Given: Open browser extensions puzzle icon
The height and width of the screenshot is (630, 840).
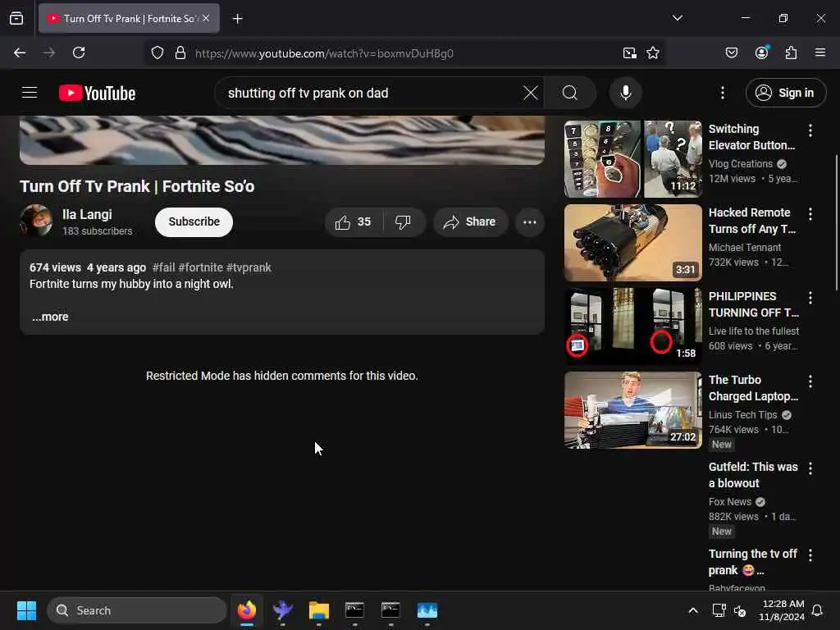Looking at the screenshot, I should [791, 52].
